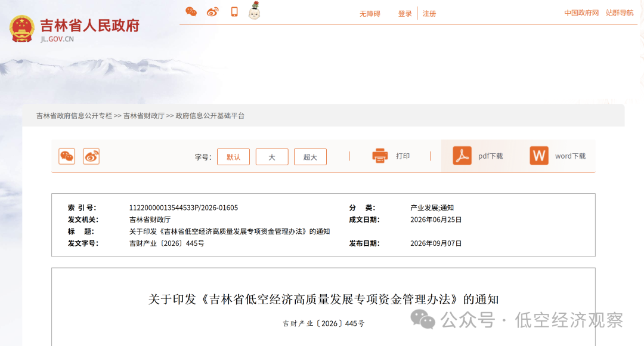This screenshot has height=346, width=644.
Task: Set font size to 超大
Action: tap(310, 156)
